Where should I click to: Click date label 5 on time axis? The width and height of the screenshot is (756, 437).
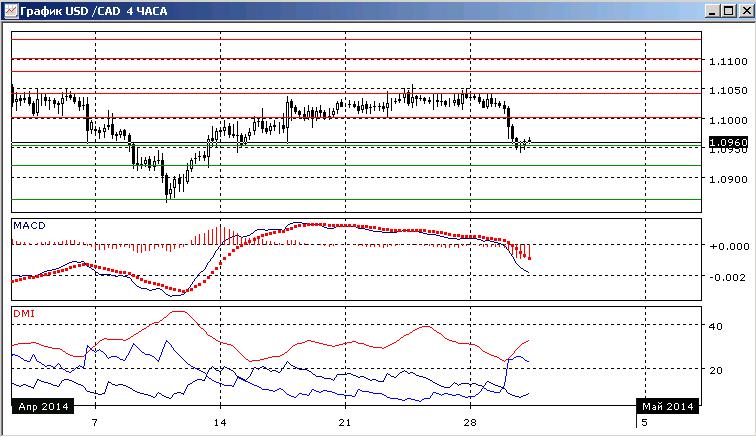point(644,423)
